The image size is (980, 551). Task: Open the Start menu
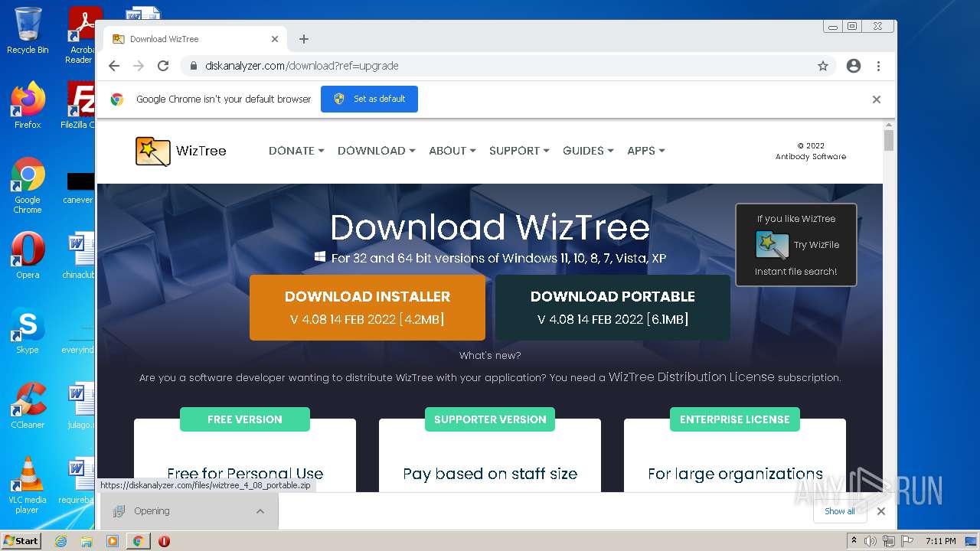click(21, 541)
